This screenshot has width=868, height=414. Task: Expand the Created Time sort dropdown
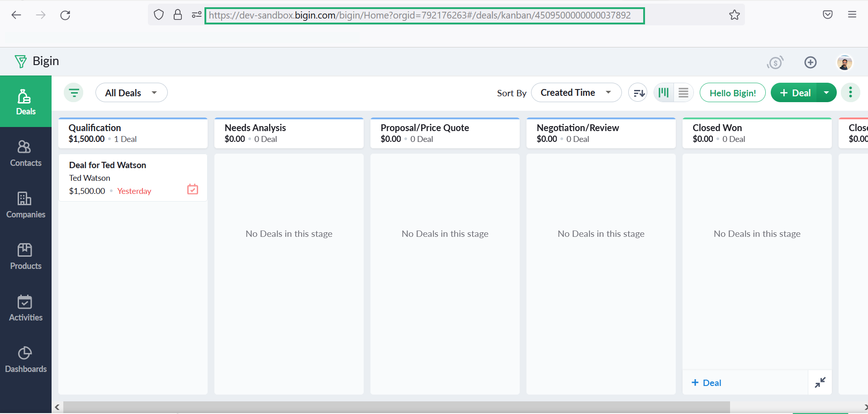pos(576,93)
